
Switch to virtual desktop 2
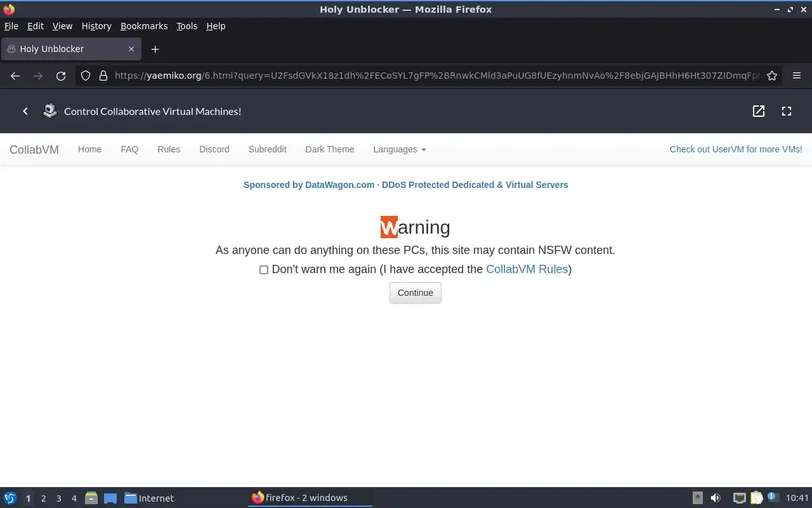(x=43, y=498)
